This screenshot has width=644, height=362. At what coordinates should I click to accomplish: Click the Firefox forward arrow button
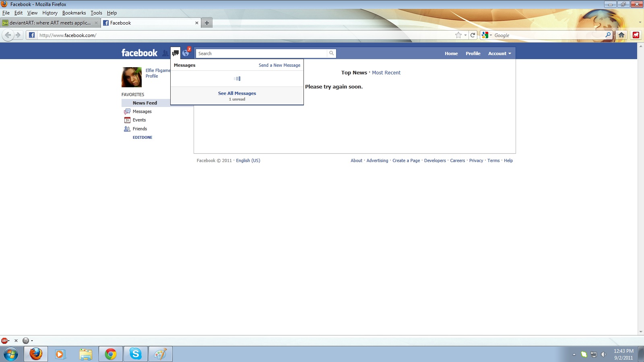[18, 35]
